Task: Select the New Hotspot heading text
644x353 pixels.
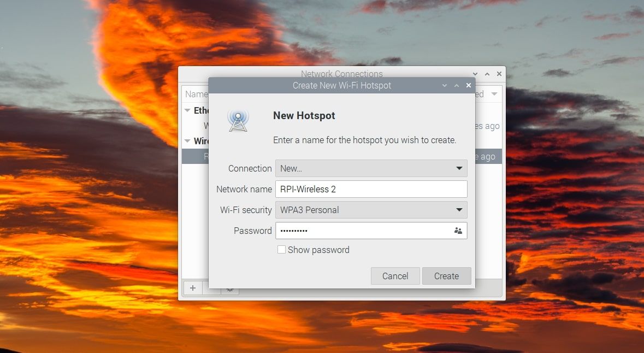Action: pyautogui.click(x=304, y=115)
